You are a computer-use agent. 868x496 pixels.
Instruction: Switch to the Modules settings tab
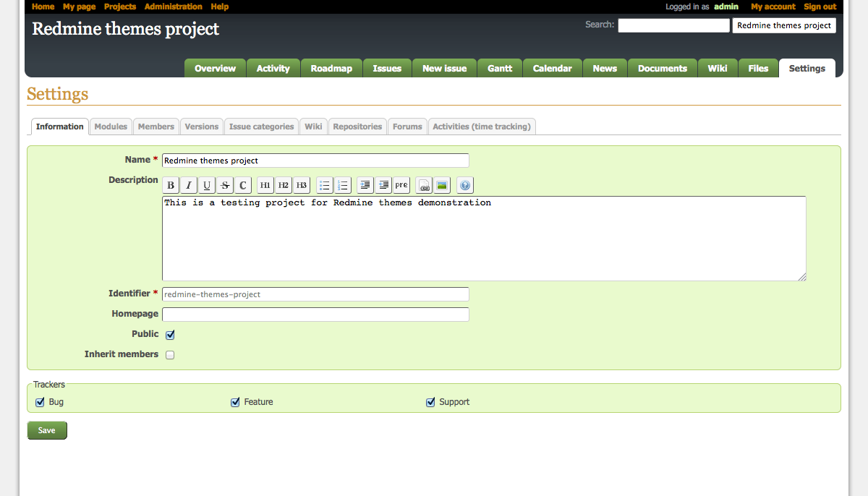111,127
